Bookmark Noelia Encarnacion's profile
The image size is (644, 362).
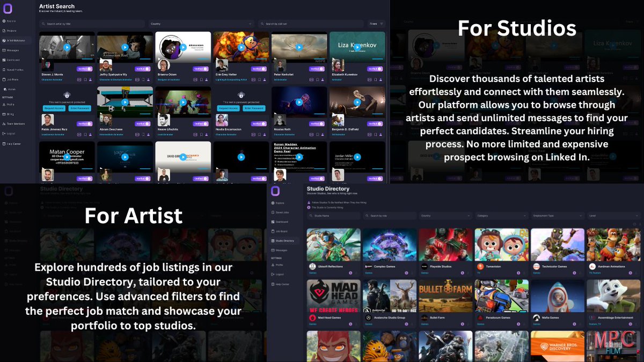click(x=259, y=135)
